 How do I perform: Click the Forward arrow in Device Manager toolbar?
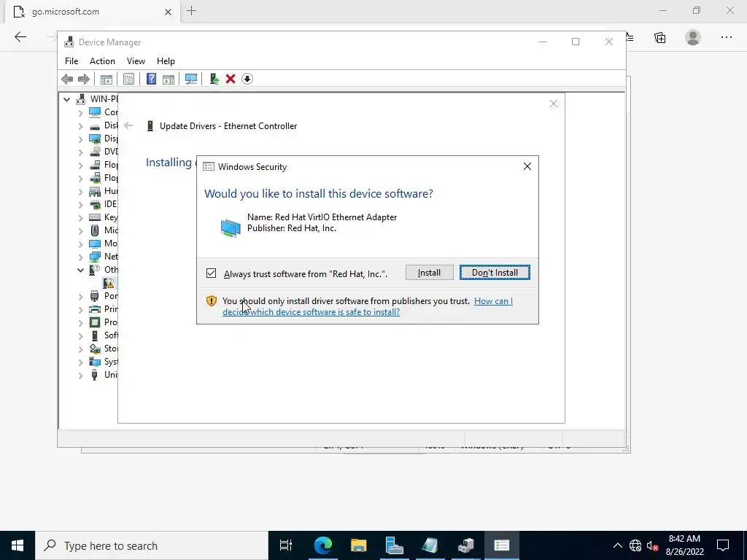coord(84,79)
